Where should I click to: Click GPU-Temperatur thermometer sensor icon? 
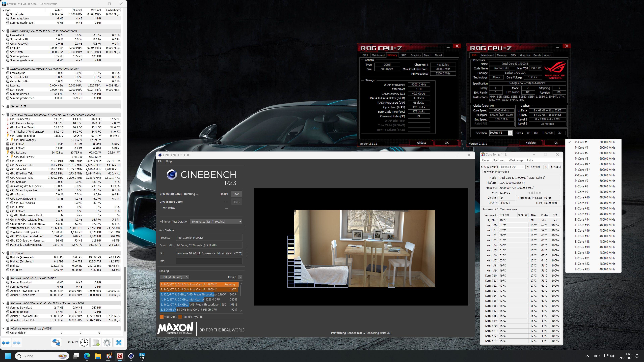[x=8, y=119]
